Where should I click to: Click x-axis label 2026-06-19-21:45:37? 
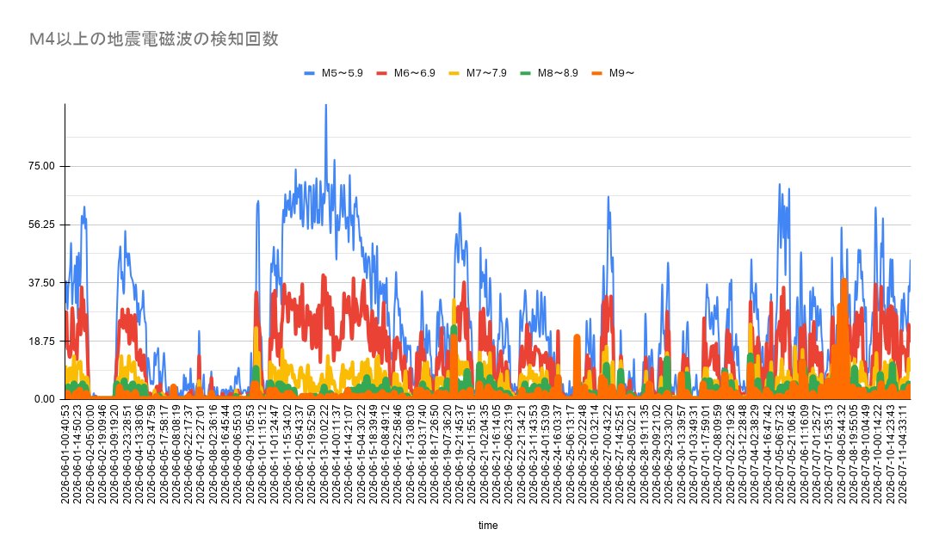click(x=458, y=454)
